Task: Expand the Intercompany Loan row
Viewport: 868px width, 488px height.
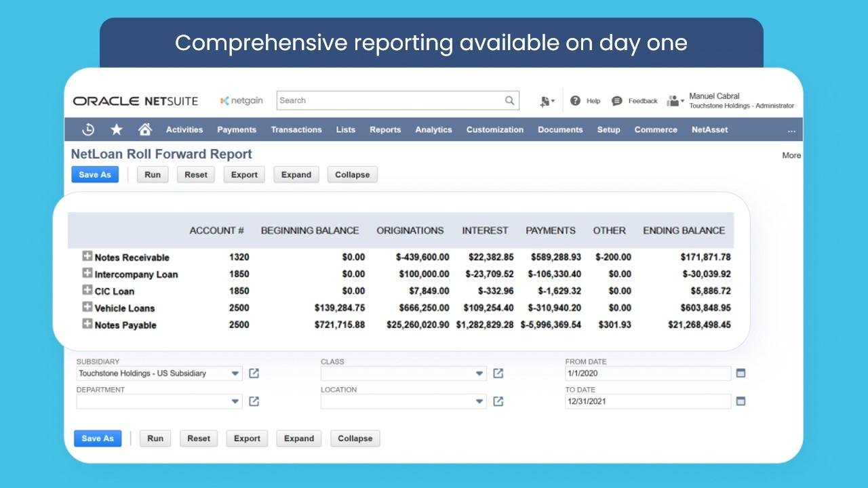Action: coord(87,273)
